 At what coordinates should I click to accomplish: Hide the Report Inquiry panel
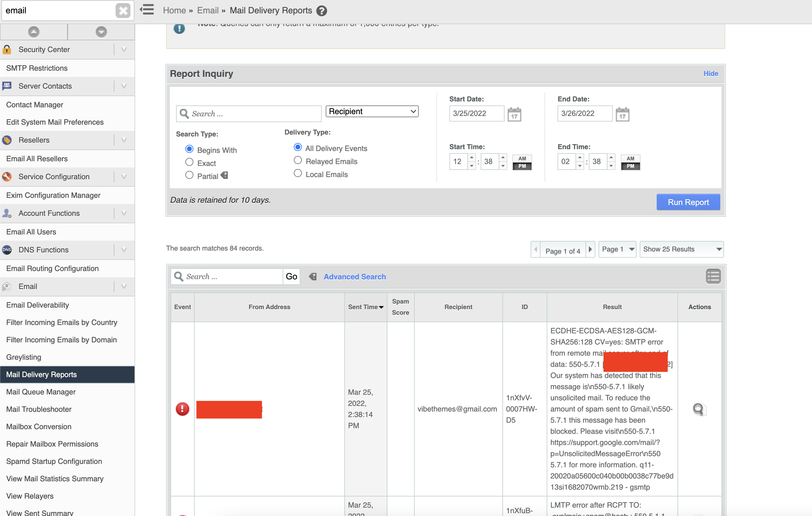(710, 73)
